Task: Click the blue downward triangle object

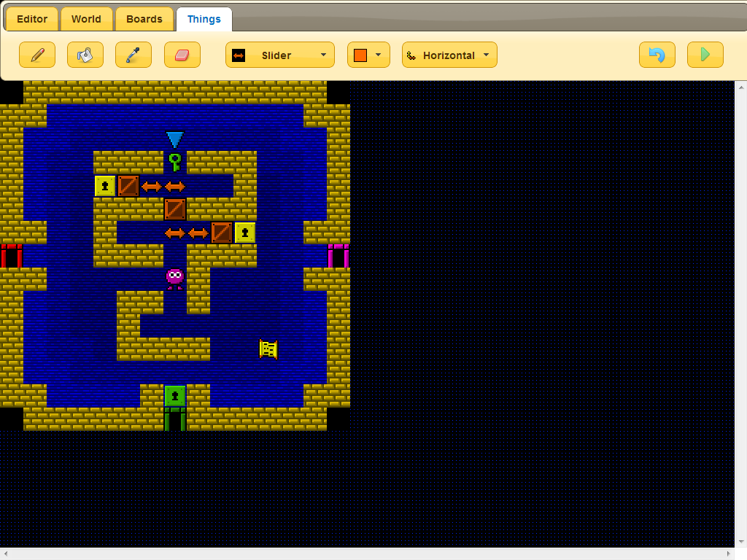Action: click(174, 139)
